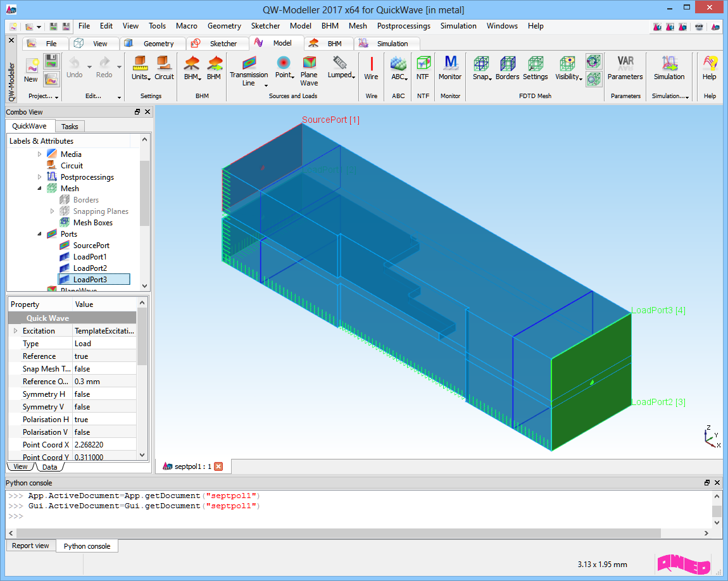Open FDTD mesh Settings icon
The height and width of the screenshot is (581, 728).
536,63
